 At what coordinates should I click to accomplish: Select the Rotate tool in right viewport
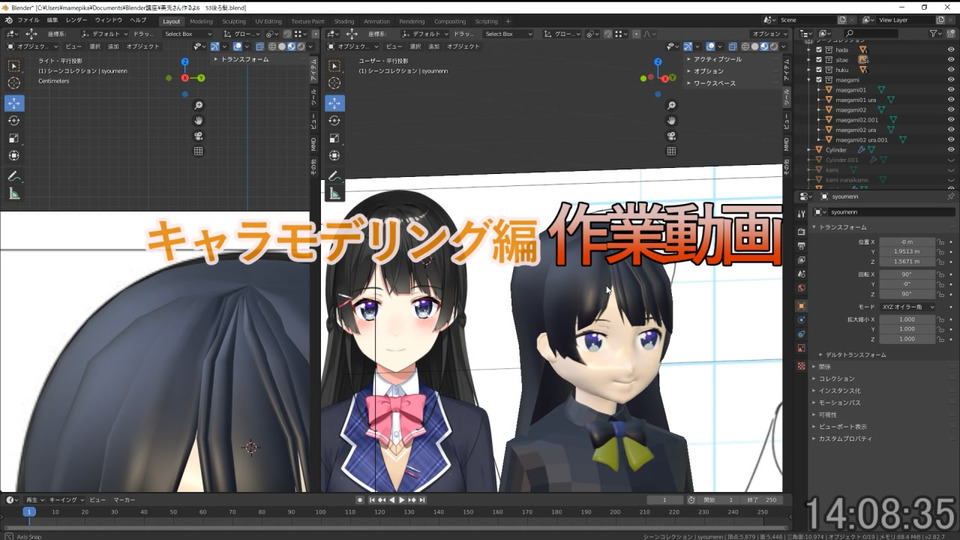pos(334,121)
